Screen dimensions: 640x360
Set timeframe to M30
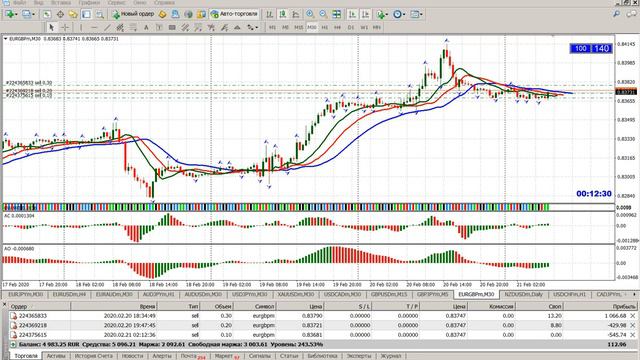click(312, 27)
